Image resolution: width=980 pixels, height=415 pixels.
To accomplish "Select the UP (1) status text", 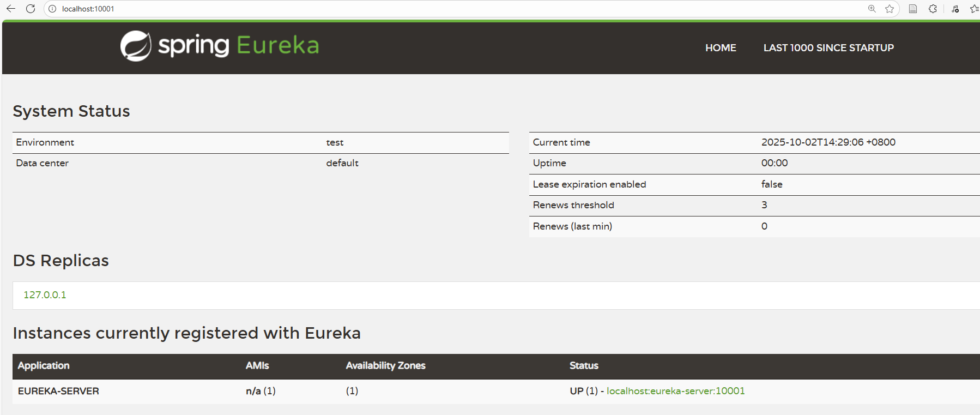I will pos(584,391).
